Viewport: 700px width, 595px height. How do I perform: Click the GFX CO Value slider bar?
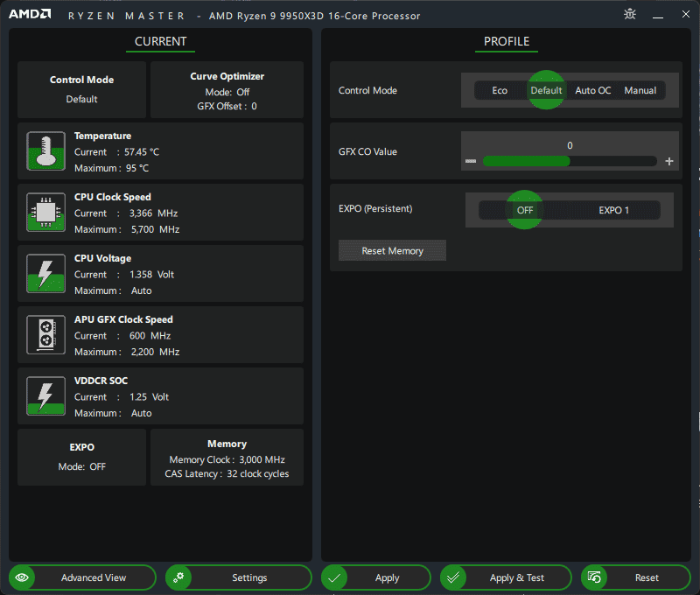[570, 161]
